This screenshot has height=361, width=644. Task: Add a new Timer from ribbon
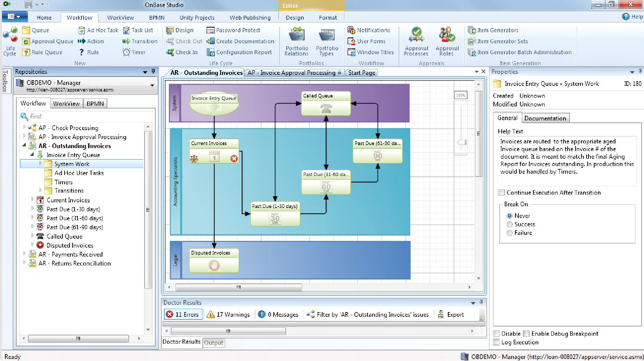coord(134,52)
